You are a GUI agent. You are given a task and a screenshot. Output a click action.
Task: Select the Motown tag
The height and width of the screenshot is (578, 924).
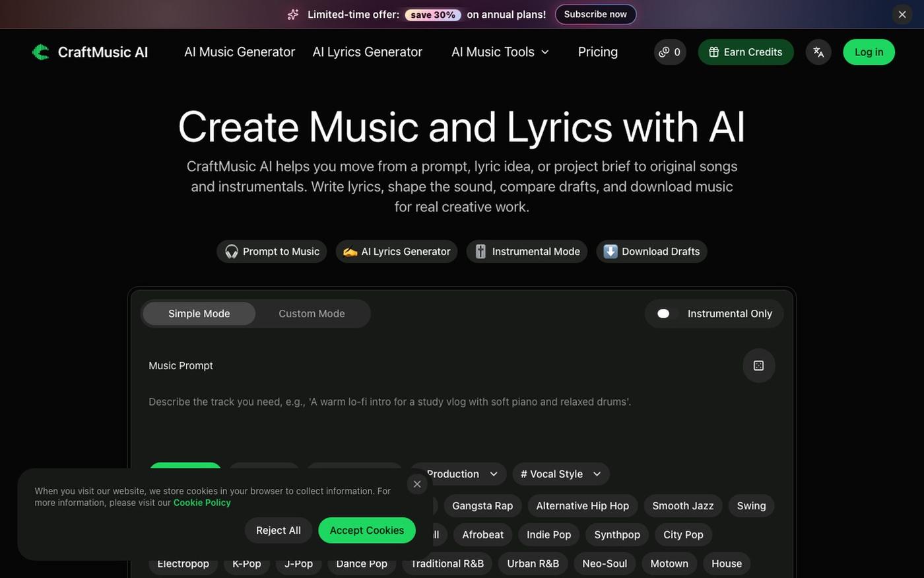669,563
